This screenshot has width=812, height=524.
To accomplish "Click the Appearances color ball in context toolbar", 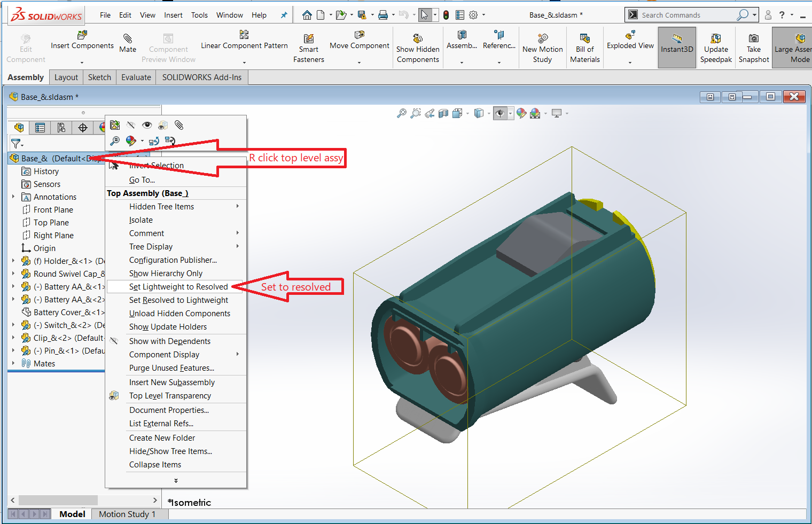I will (x=130, y=141).
